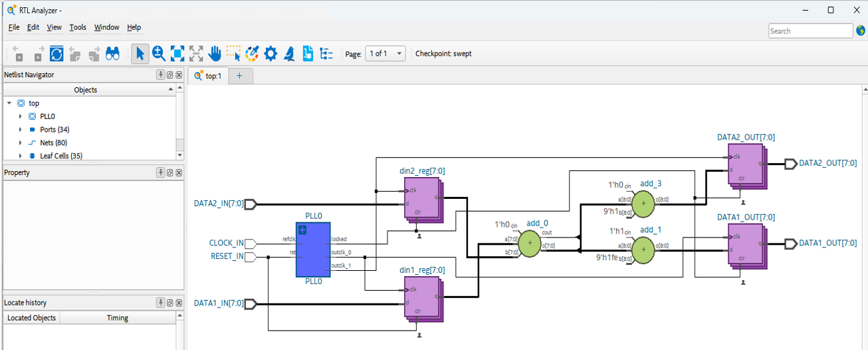This screenshot has width=868, height=350.
Task: Click the Fit in window icon
Action: pyautogui.click(x=177, y=54)
